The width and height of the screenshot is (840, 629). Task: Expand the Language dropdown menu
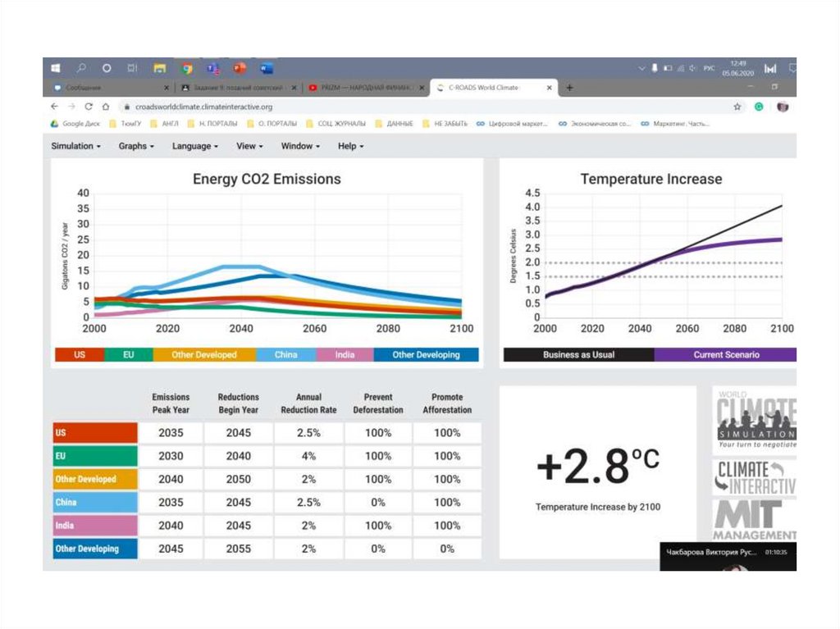pyautogui.click(x=194, y=146)
